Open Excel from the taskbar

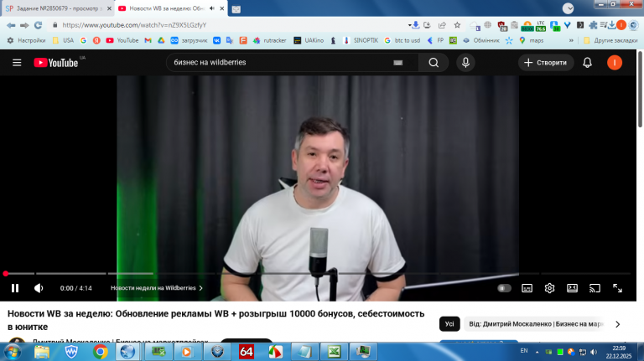334,352
